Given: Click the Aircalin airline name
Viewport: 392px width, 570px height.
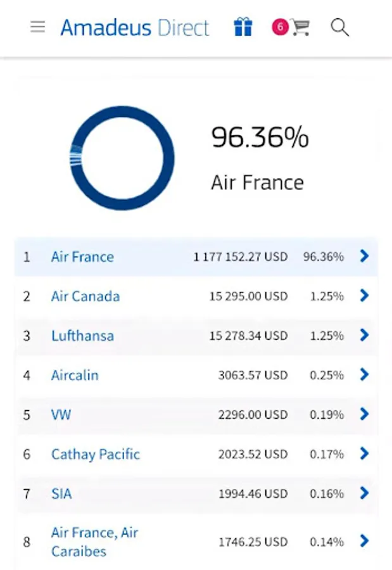Looking at the screenshot, I should (75, 375).
